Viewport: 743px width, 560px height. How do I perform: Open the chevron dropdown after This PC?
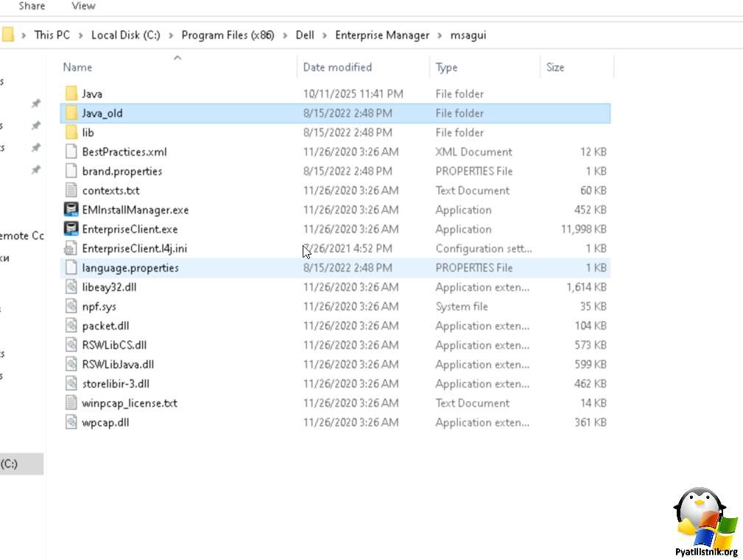[81, 35]
